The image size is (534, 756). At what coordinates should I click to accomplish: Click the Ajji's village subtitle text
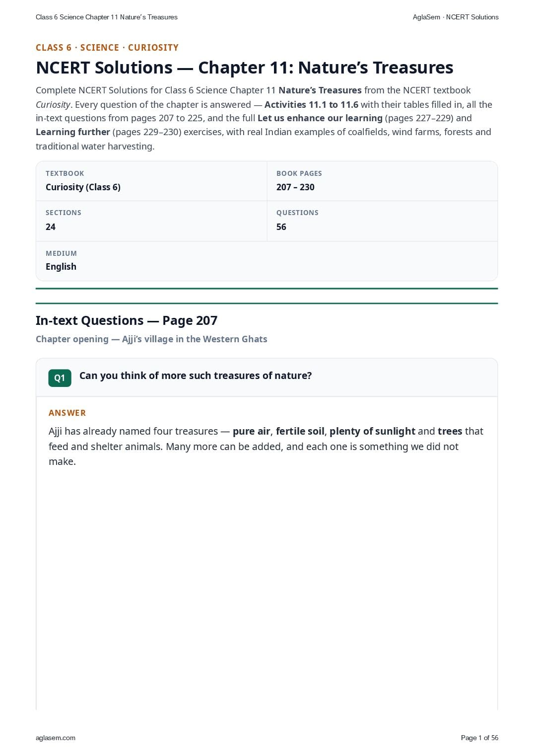tap(151, 339)
